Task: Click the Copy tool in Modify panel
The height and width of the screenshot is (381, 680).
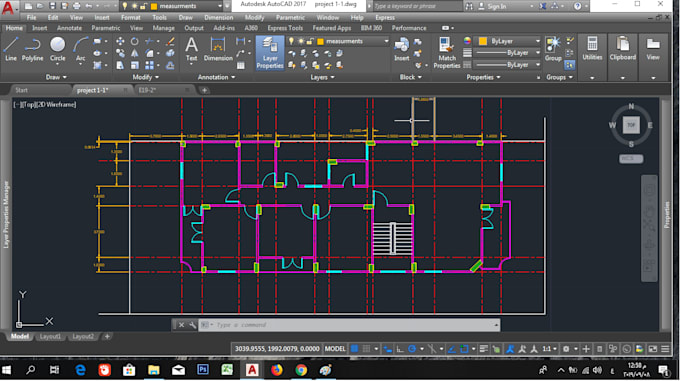Action: [x=120, y=53]
